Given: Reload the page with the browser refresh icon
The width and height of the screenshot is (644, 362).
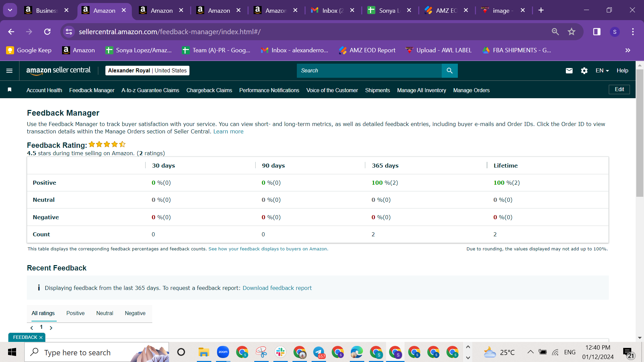Looking at the screenshot, I should pos(47,32).
